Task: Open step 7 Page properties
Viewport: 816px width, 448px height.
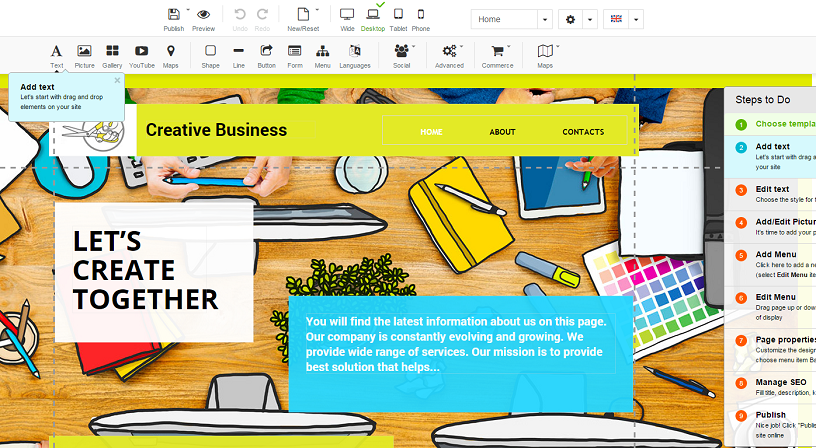Action: (770, 349)
